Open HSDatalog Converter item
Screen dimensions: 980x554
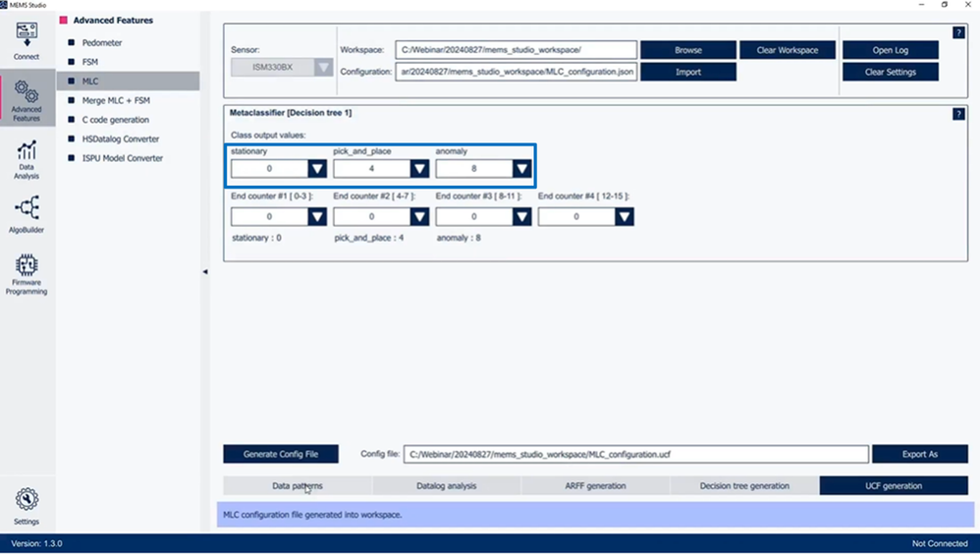[121, 138]
